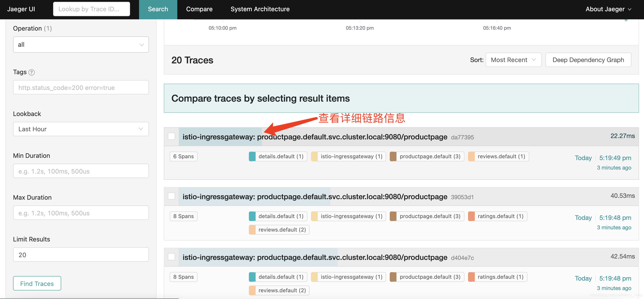
Task: Check the box for trace d404e7c
Action: point(171,257)
